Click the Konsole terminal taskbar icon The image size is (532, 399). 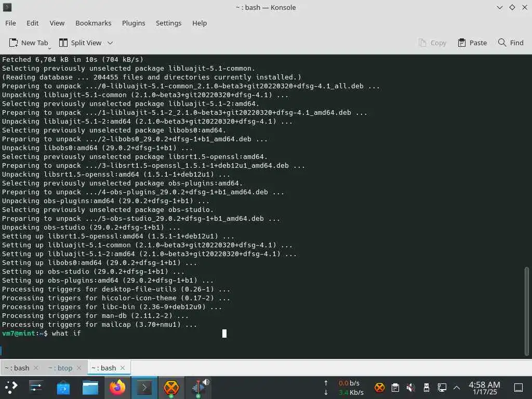pos(144,388)
